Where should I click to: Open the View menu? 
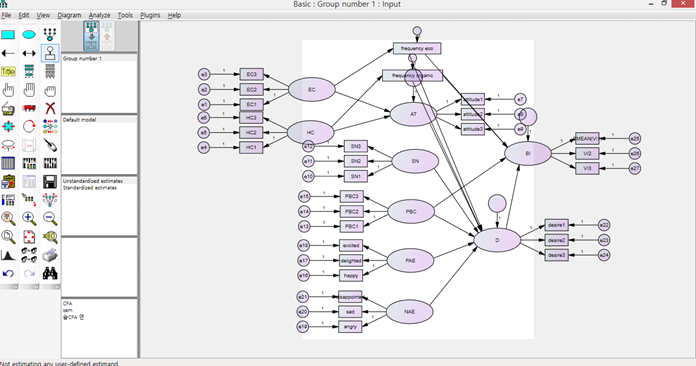(43, 15)
